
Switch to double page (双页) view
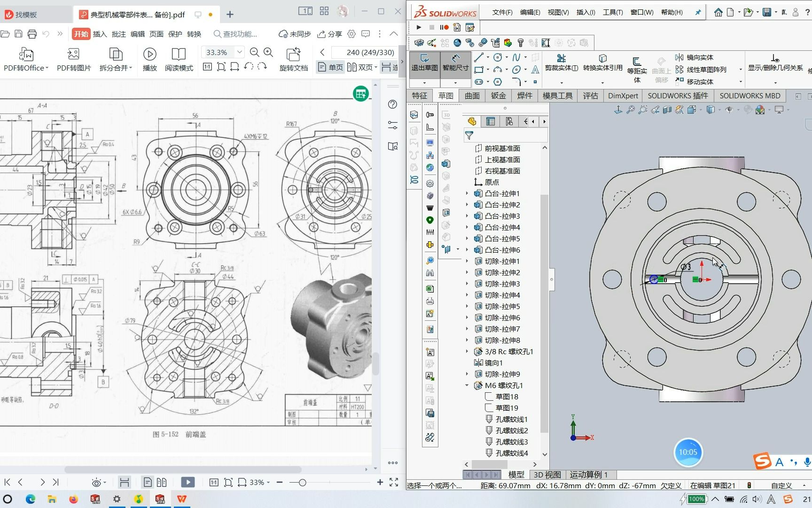coord(360,67)
